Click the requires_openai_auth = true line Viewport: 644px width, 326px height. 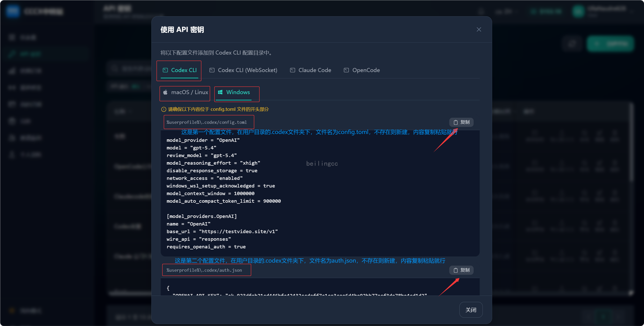(206, 246)
